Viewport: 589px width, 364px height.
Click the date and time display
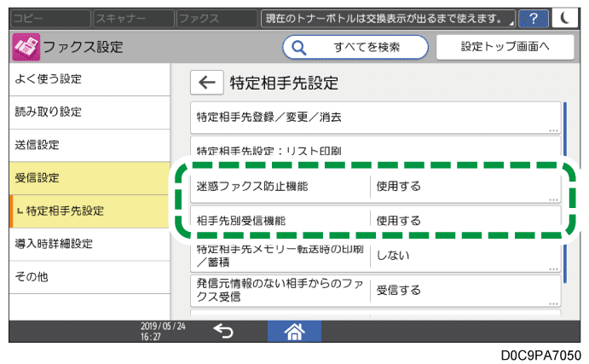coord(163,332)
